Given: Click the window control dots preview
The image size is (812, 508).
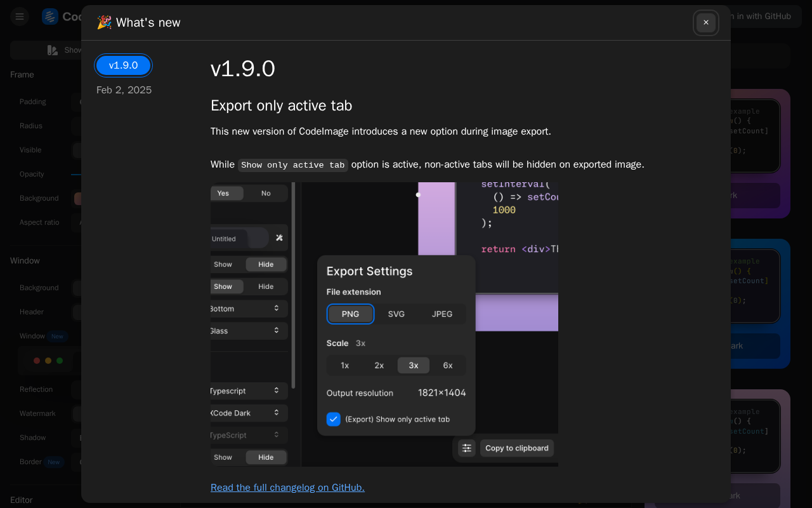Looking at the screenshot, I should click(x=48, y=361).
